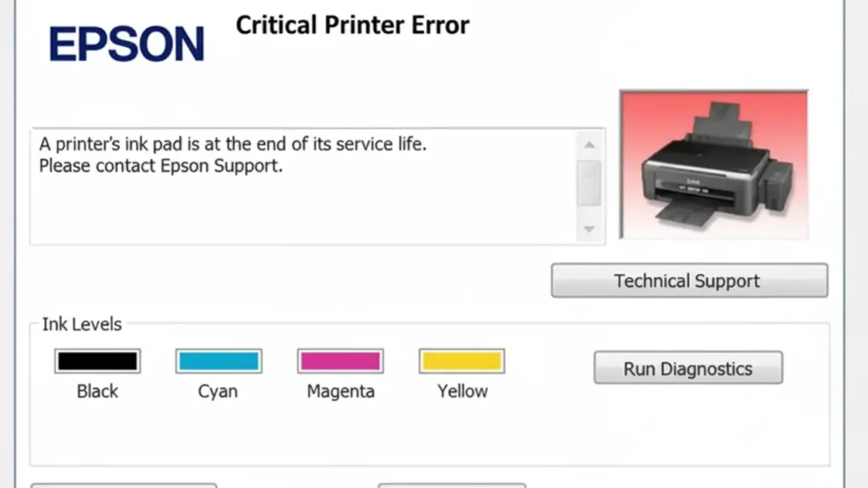This screenshot has height=488, width=868.
Task: Click the Black ink label text
Action: point(97,391)
